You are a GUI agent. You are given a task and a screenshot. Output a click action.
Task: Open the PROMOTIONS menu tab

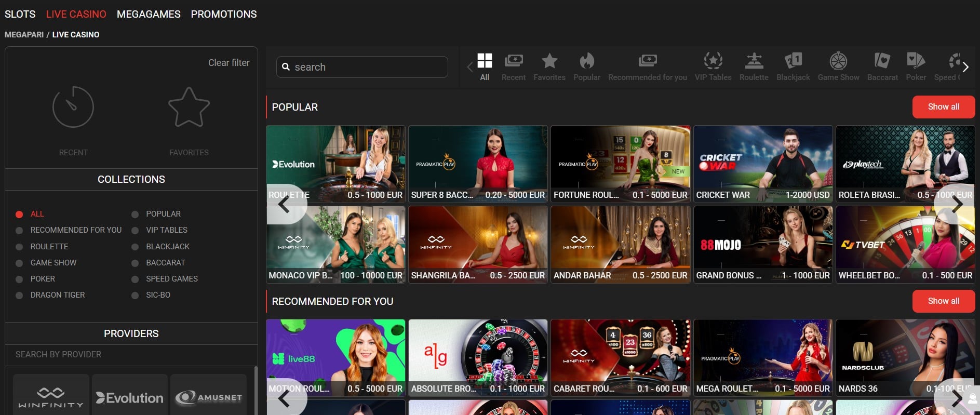click(224, 14)
